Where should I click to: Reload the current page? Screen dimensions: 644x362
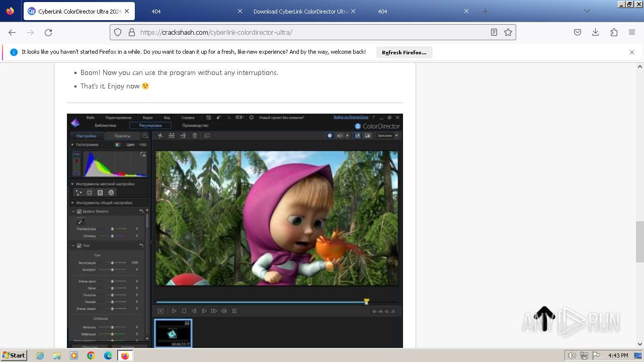(x=48, y=32)
